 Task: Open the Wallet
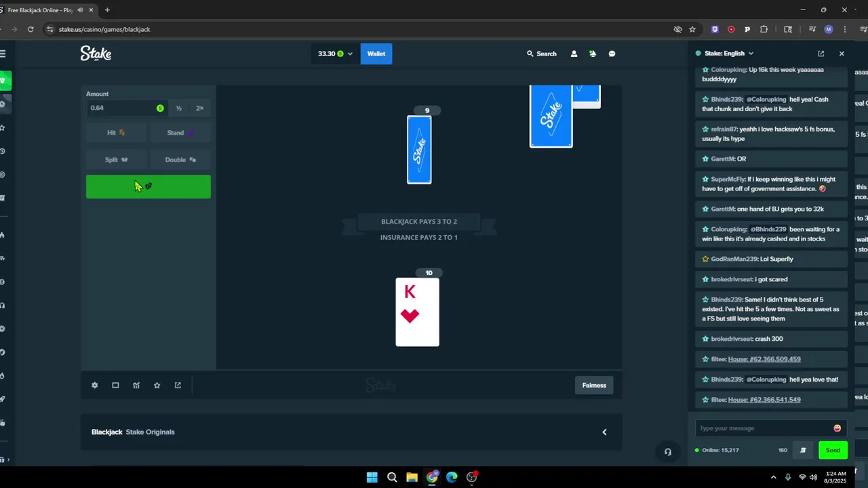pos(376,54)
